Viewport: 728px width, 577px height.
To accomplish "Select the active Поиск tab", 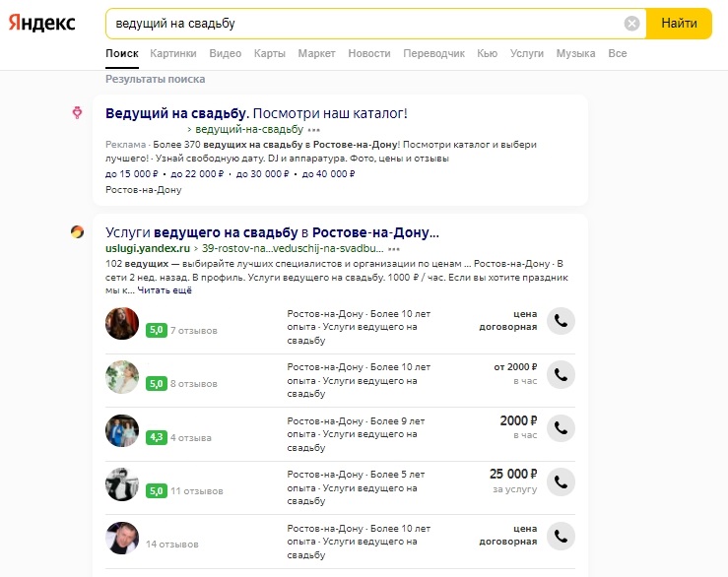I will [122, 53].
